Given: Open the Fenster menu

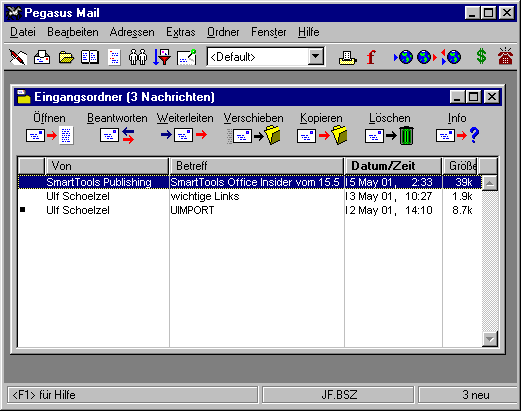Looking at the screenshot, I should pyautogui.click(x=269, y=32).
